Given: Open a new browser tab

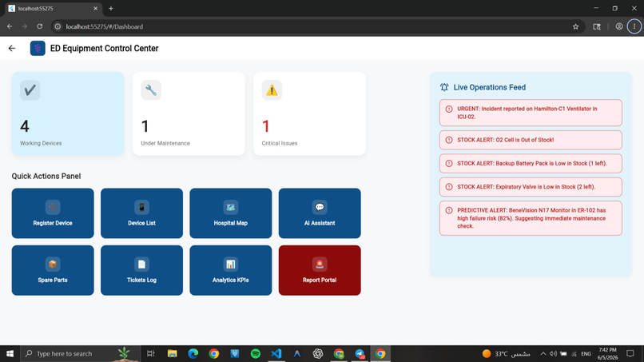Looking at the screenshot, I should pos(111,8).
